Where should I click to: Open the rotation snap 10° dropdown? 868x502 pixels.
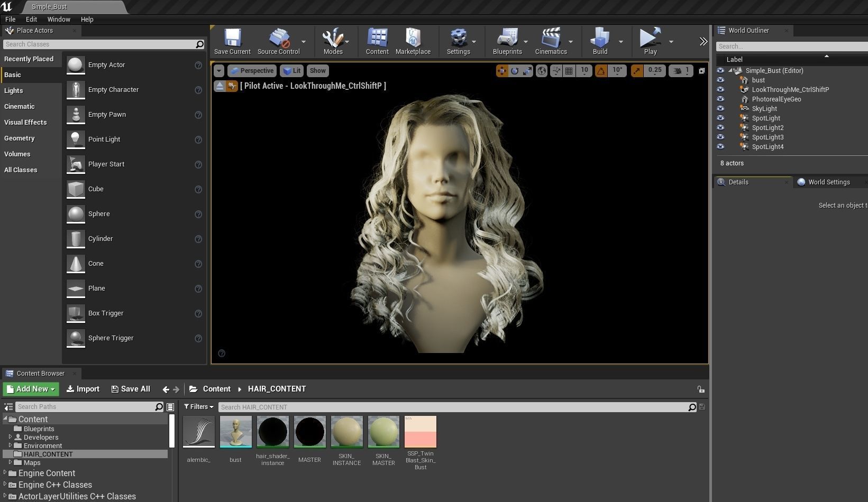point(617,70)
